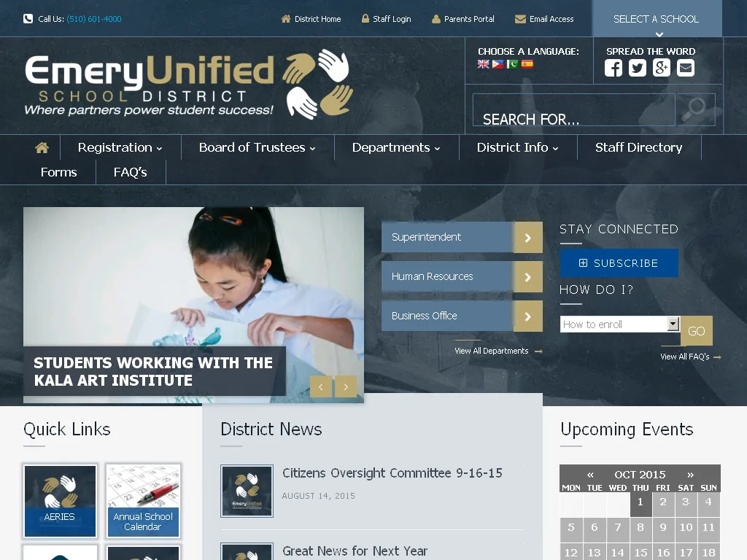Image resolution: width=747 pixels, height=560 pixels.
Task: Show next slide in the image slider
Action: click(346, 386)
